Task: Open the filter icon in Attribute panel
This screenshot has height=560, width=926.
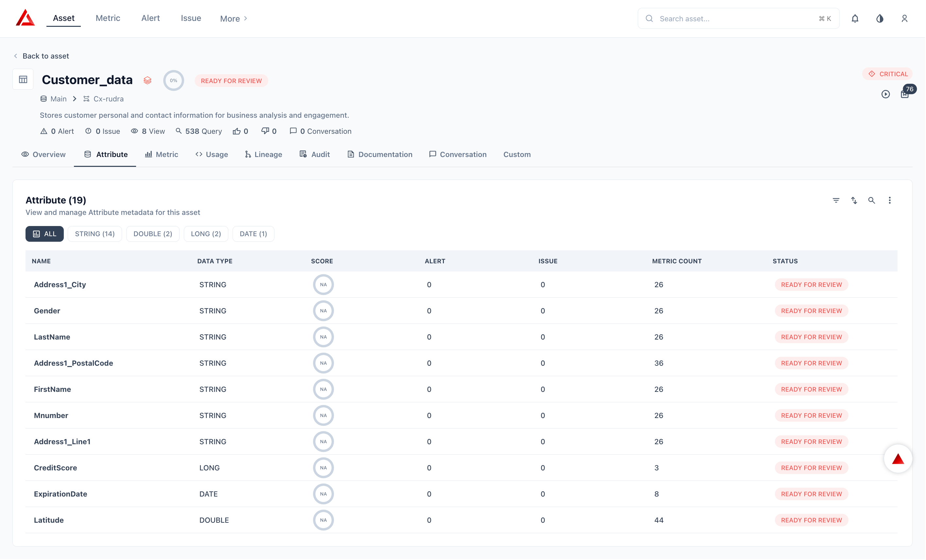Action: pos(836,200)
